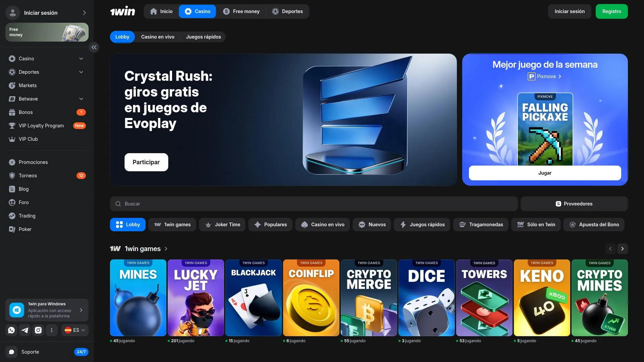This screenshot has height=362, width=644.
Task: Select Free money in header navigation
Action: pyautogui.click(x=241, y=11)
